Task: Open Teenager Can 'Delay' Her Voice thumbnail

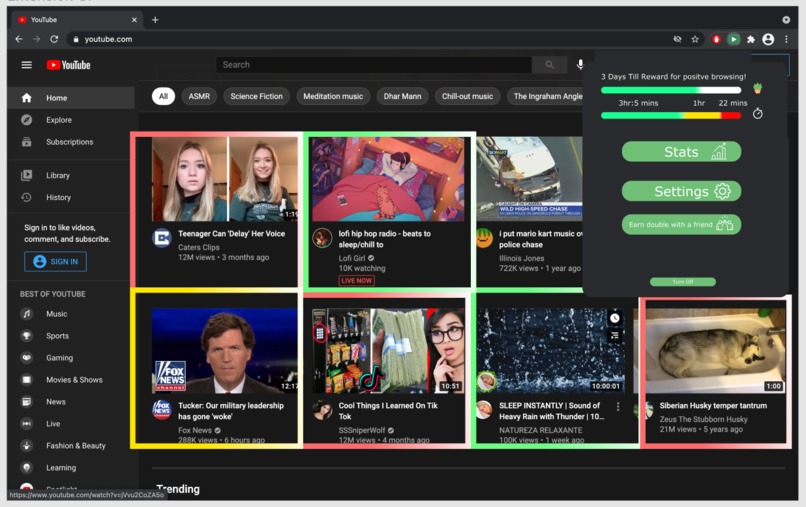Action: pyautogui.click(x=225, y=179)
